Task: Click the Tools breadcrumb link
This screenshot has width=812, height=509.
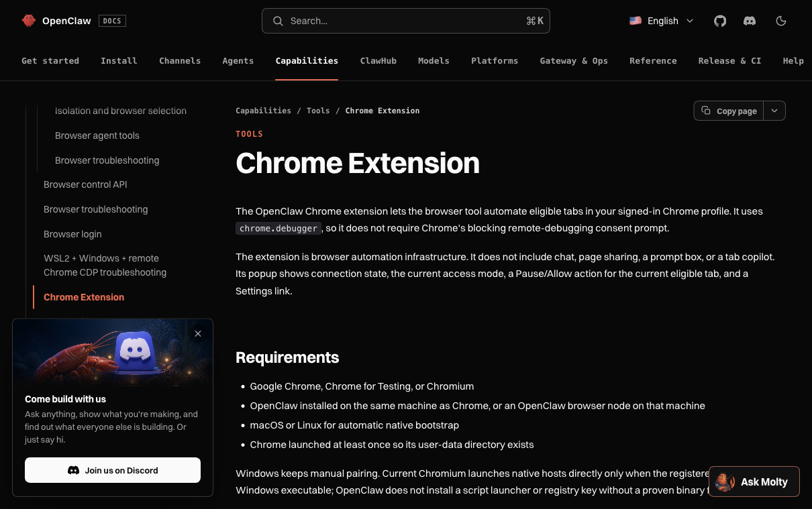Action: click(x=318, y=111)
